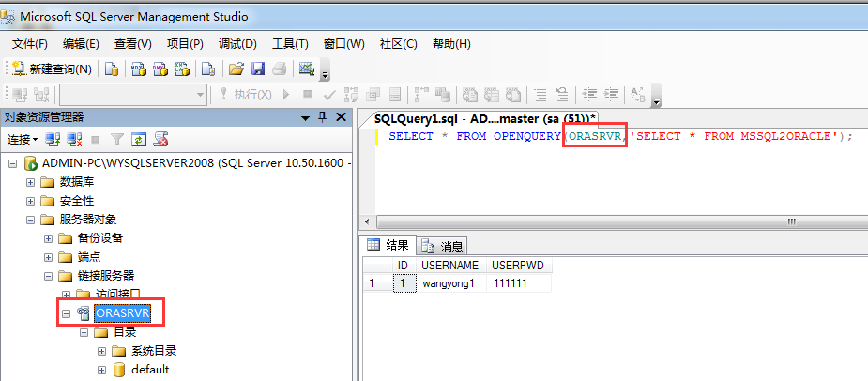Open the 调试(D) menu
Screen dimensions: 868x381
(237, 44)
